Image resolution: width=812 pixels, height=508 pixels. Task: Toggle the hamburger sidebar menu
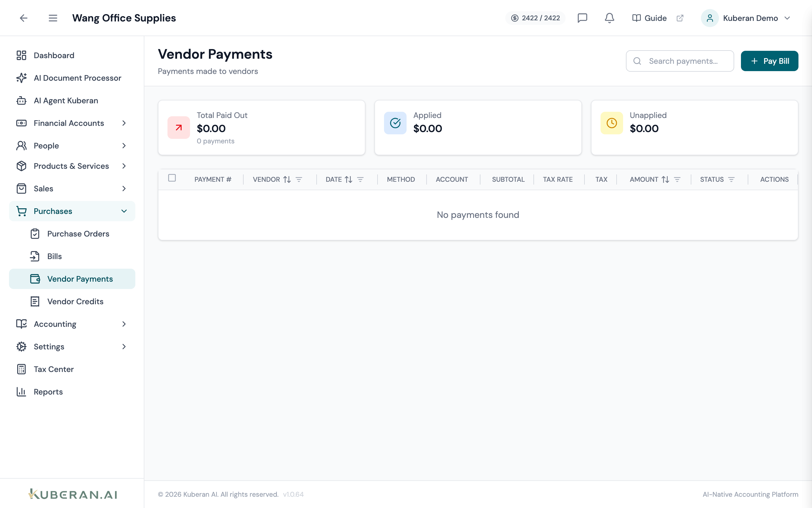click(x=53, y=18)
